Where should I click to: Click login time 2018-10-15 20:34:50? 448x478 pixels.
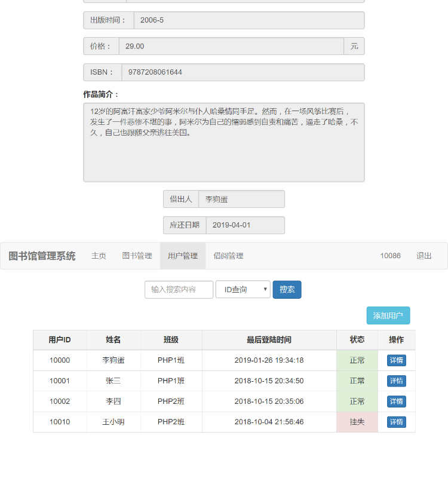pyautogui.click(x=269, y=381)
